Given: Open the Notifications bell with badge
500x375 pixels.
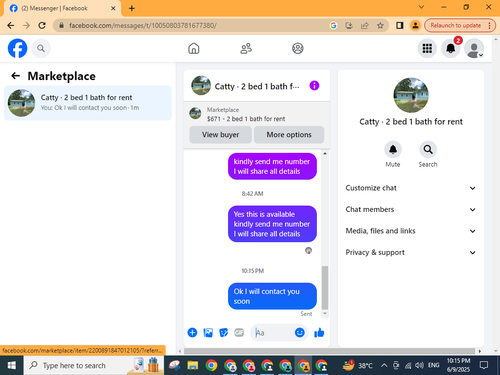Looking at the screenshot, I should click(x=451, y=49).
